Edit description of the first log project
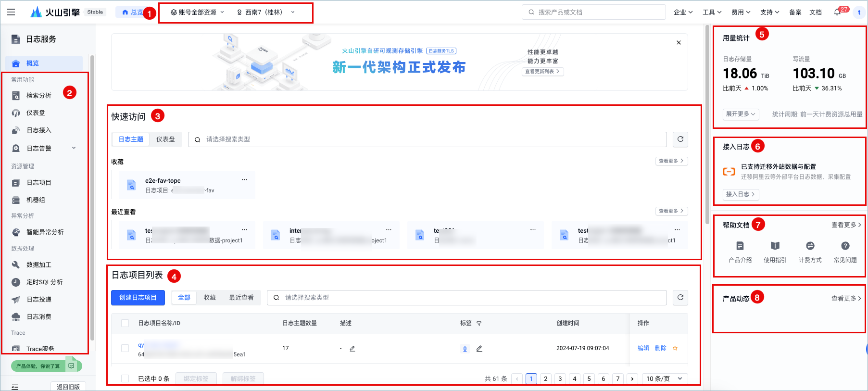The image size is (868, 391). click(352, 349)
